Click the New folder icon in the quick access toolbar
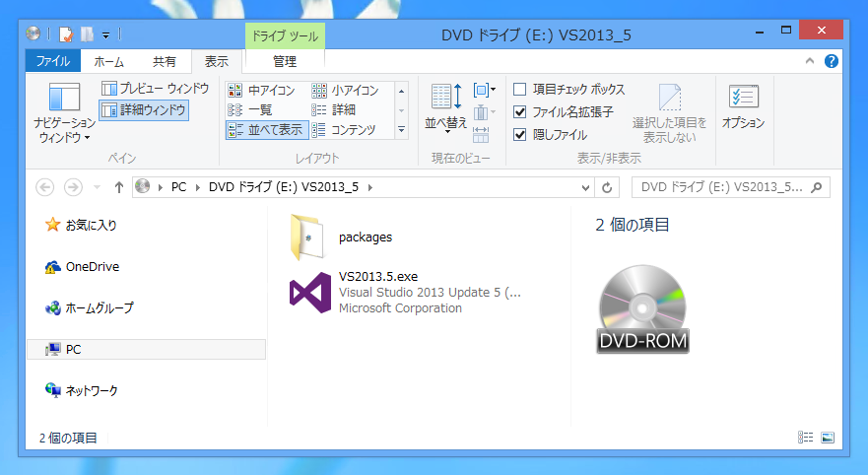This screenshot has width=868, height=475. 87,34
